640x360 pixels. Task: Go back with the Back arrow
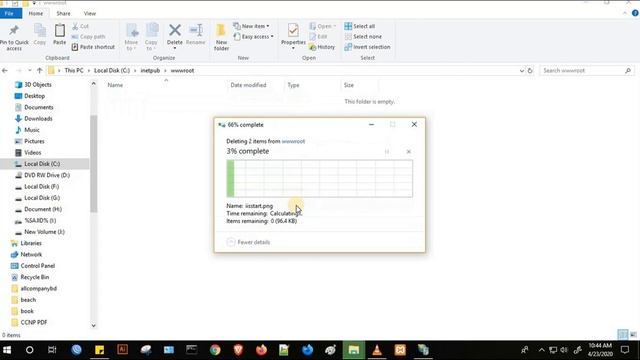[x=5, y=71]
